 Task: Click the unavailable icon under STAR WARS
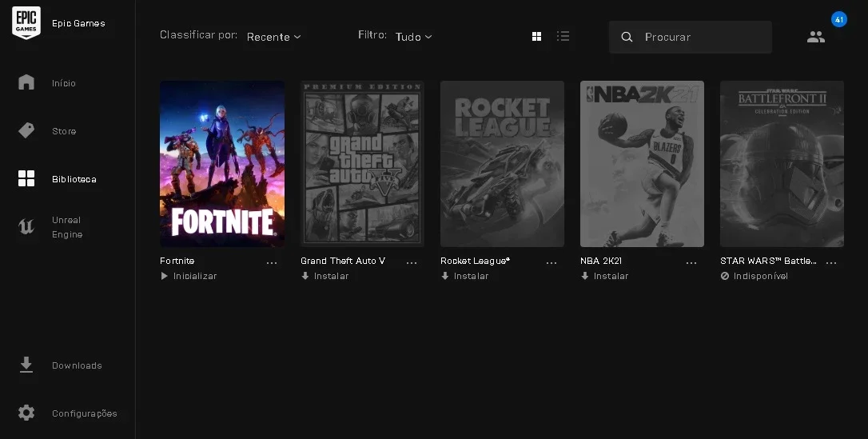tap(725, 276)
